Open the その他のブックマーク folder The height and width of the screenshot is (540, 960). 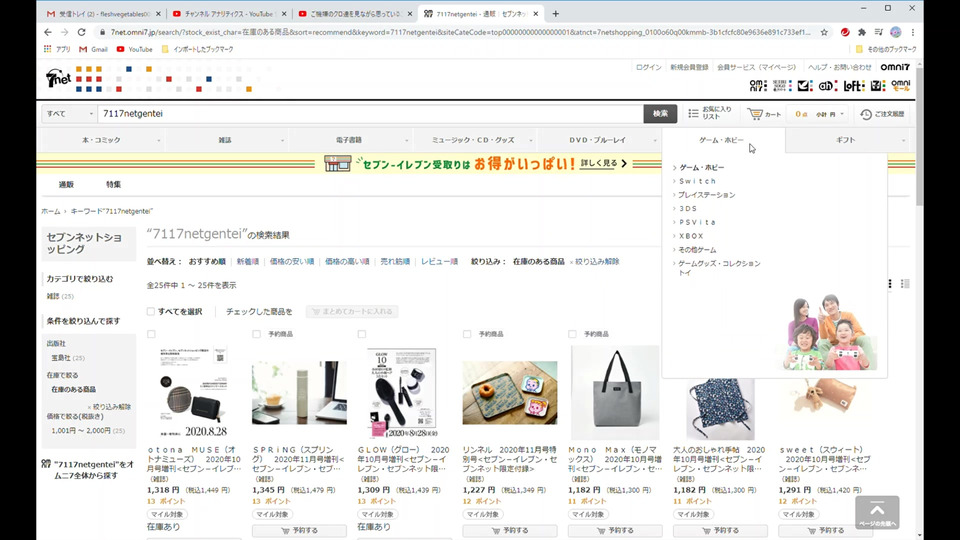click(x=886, y=49)
